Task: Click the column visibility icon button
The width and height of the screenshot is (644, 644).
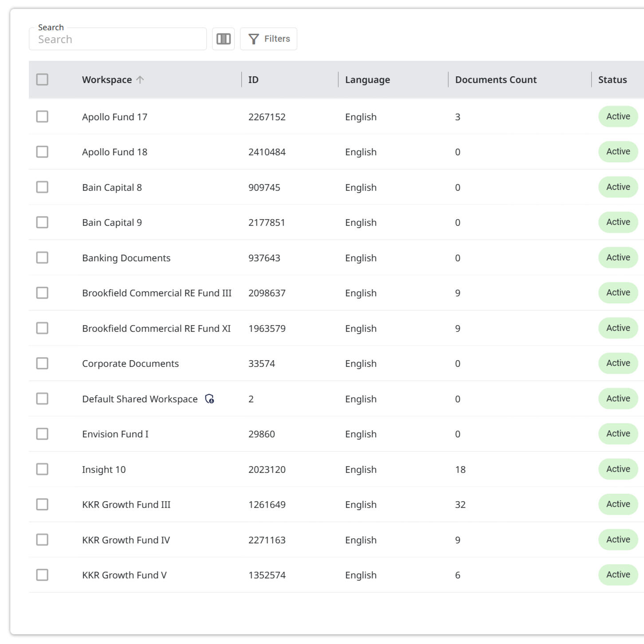Action: [223, 39]
